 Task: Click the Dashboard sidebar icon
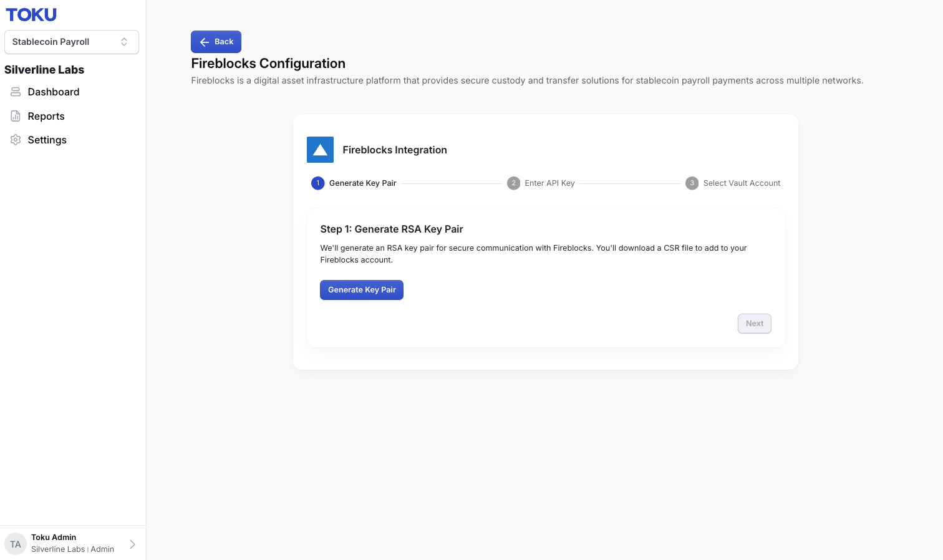pos(16,92)
